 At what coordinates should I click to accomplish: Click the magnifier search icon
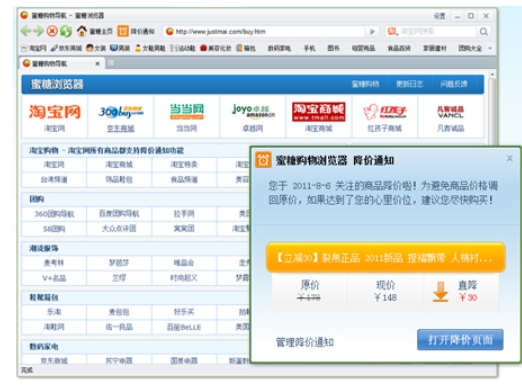point(484,32)
